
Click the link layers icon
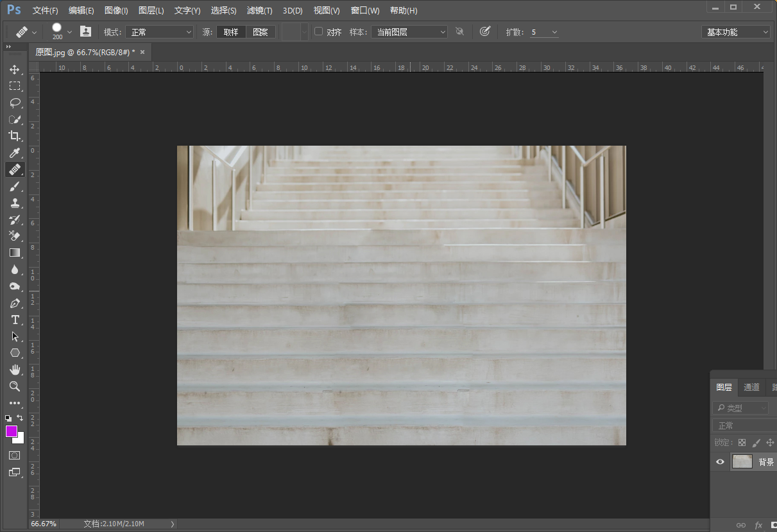[x=741, y=525]
